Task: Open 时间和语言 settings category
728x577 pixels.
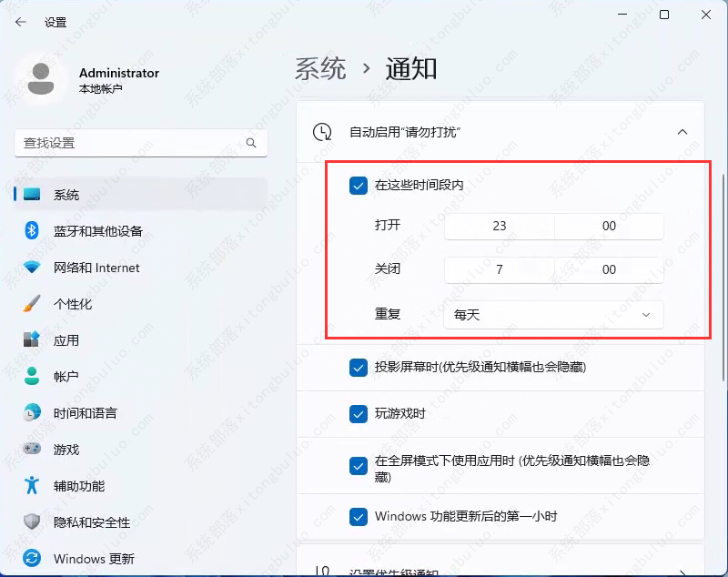Action: coord(85,413)
